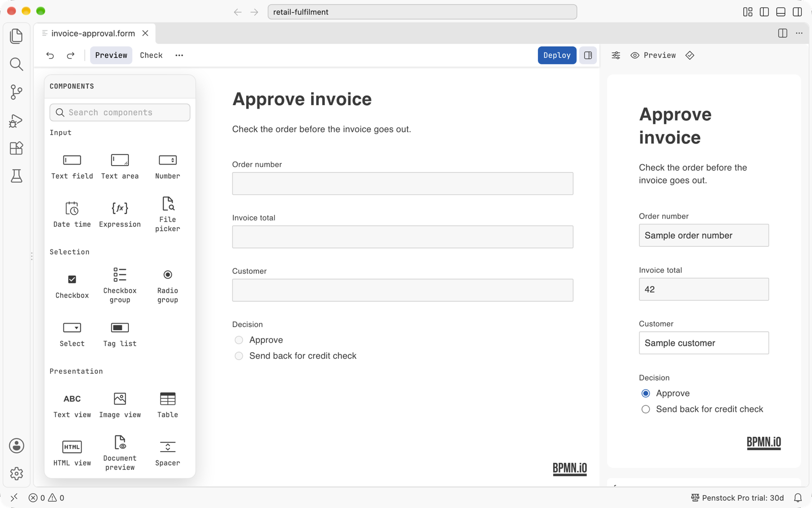
Task: Click the Search components field
Action: click(x=120, y=113)
